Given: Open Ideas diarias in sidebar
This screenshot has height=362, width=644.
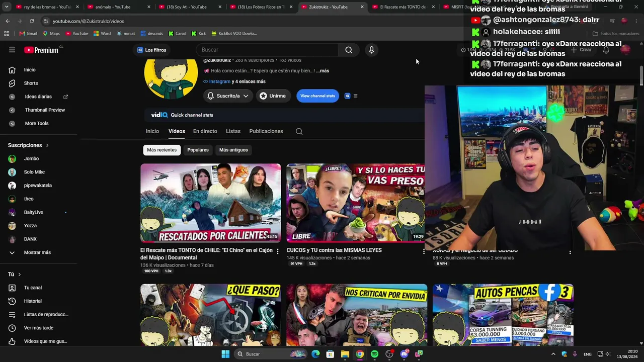Looking at the screenshot, I should [x=38, y=97].
